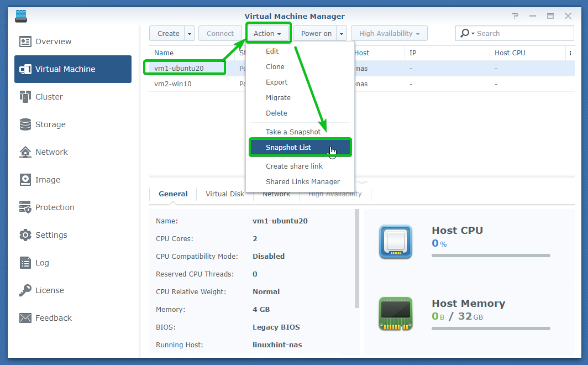Open the Storage section
This screenshot has width=588, height=365.
73,124
